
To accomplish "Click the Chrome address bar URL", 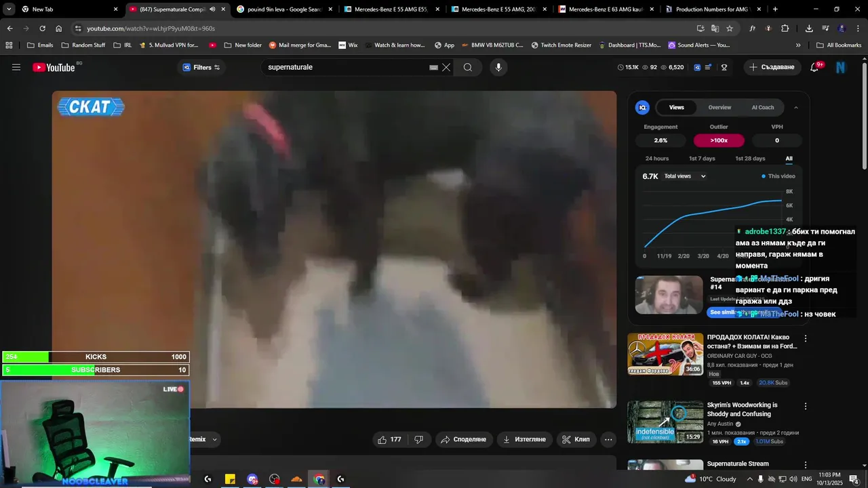I will tap(151, 28).
